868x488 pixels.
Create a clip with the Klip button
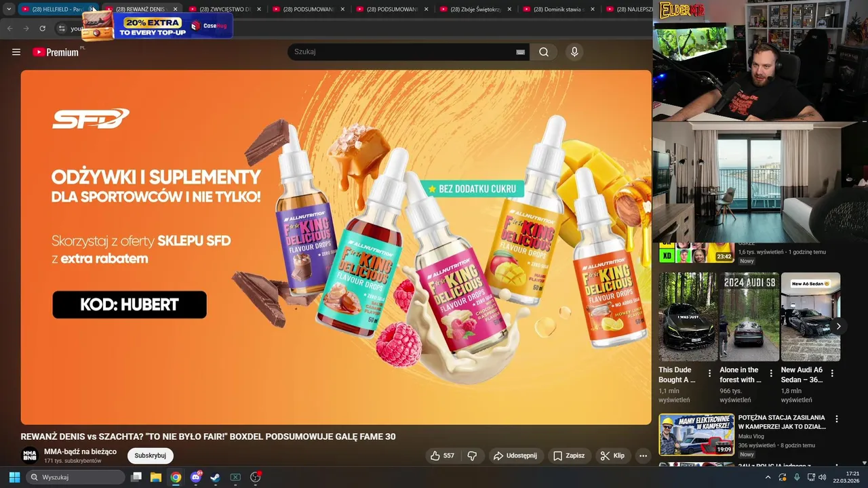[612, 455]
